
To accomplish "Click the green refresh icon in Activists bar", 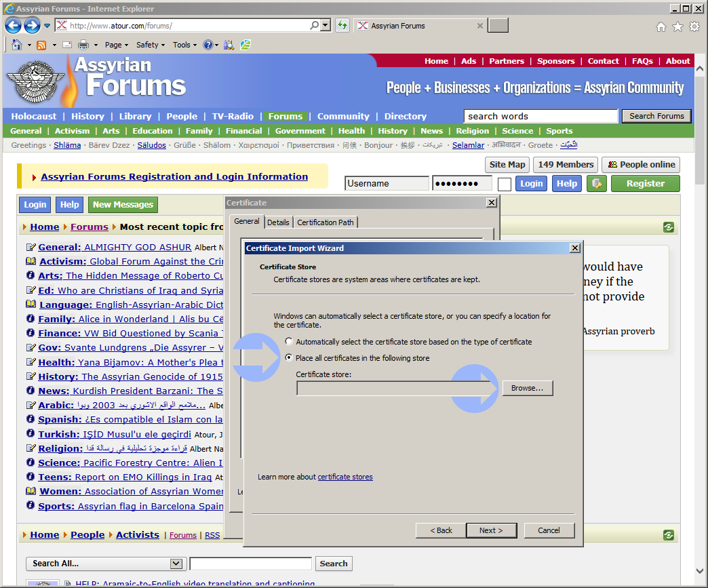I will [x=669, y=535].
